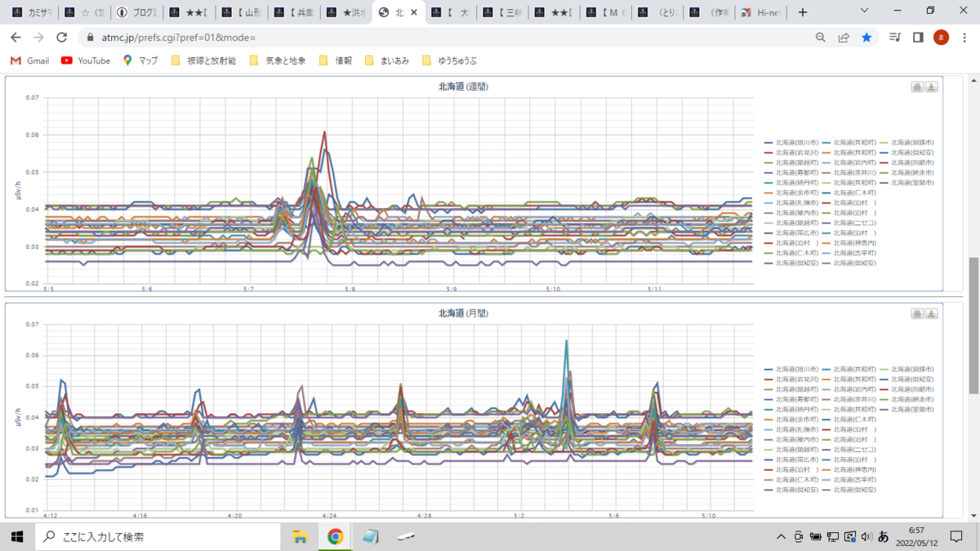View site information lock icon

pos(90,38)
